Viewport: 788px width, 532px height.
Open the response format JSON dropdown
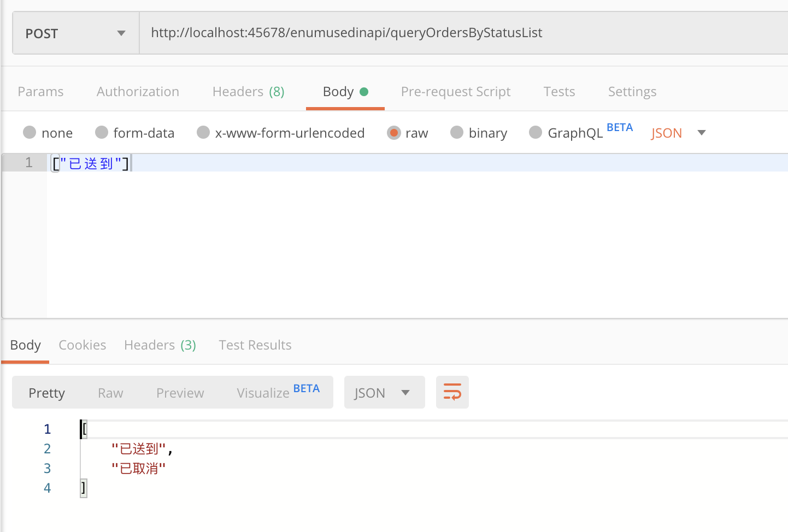click(384, 393)
